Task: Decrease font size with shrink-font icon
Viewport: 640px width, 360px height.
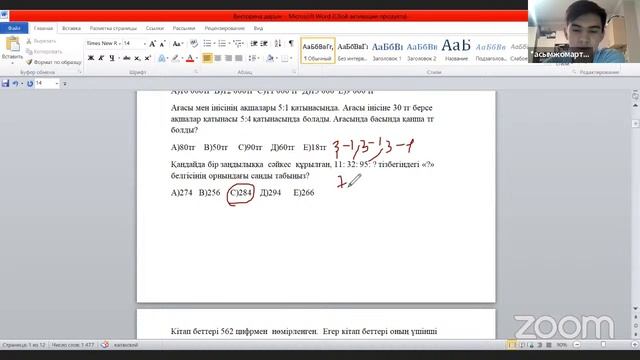Action: tap(162, 43)
